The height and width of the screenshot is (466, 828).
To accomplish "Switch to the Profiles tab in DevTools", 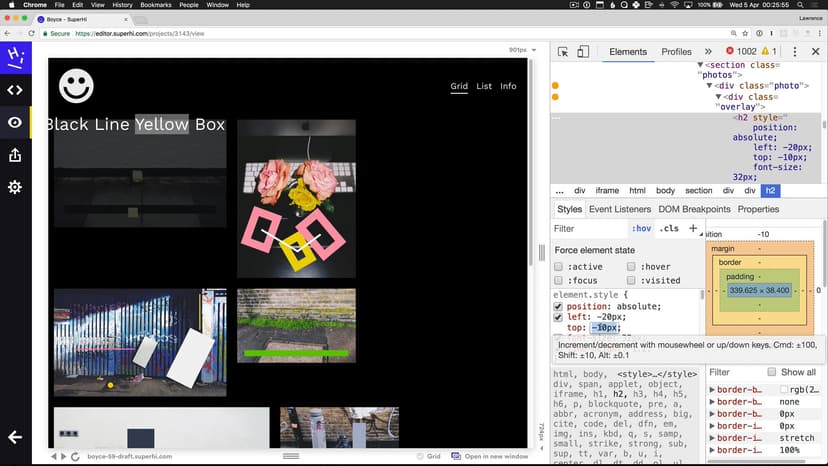I will click(x=676, y=52).
